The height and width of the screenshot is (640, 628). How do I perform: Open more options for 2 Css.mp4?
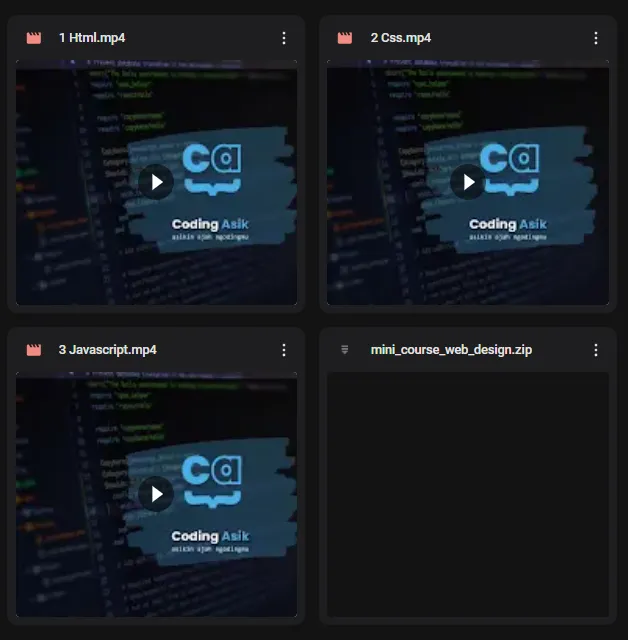click(596, 38)
